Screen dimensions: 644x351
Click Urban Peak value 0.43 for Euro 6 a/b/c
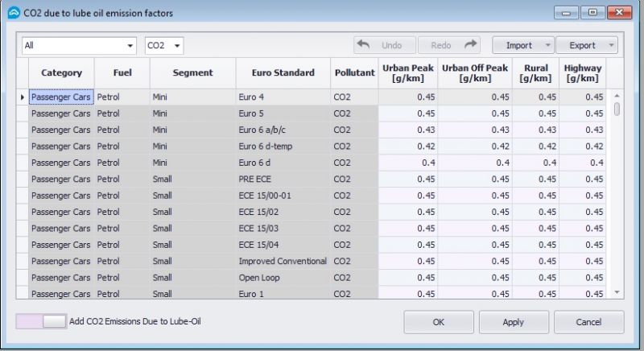pos(408,130)
